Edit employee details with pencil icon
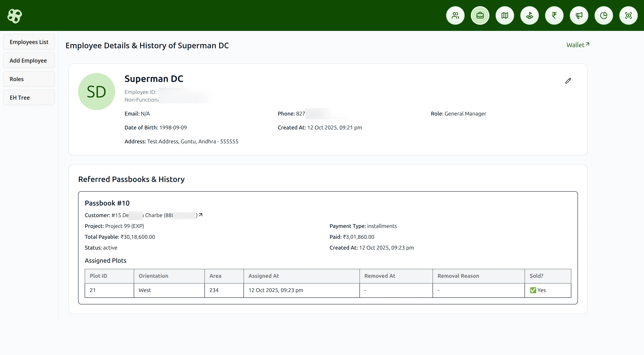This screenshot has width=644, height=355. [x=568, y=81]
